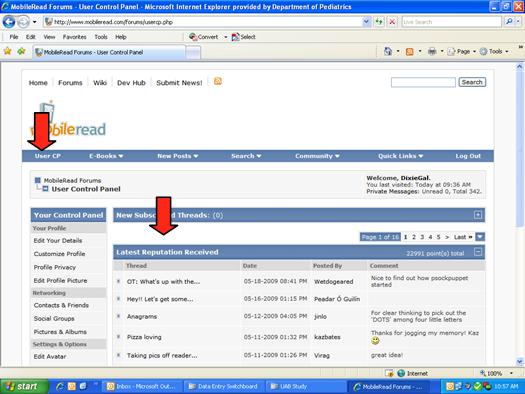This screenshot has width=525, height=394.
Task: Open the Edit Your Details link
Action: coord(58,240)
